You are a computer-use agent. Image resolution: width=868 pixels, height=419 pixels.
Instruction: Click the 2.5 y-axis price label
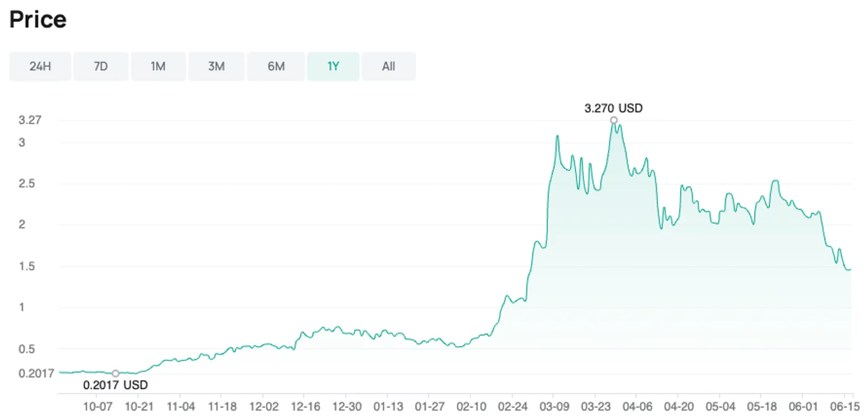pos(27,183)
